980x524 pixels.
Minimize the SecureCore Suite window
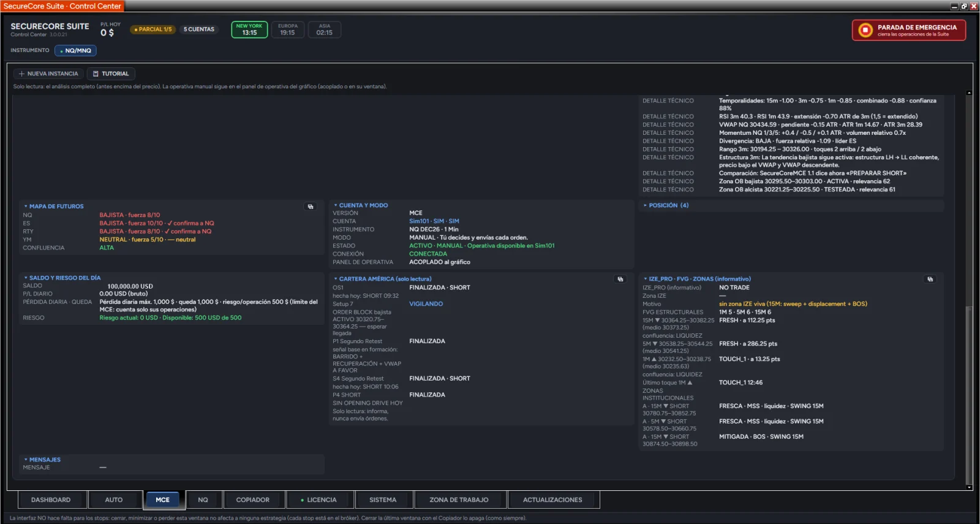[954, 6]
